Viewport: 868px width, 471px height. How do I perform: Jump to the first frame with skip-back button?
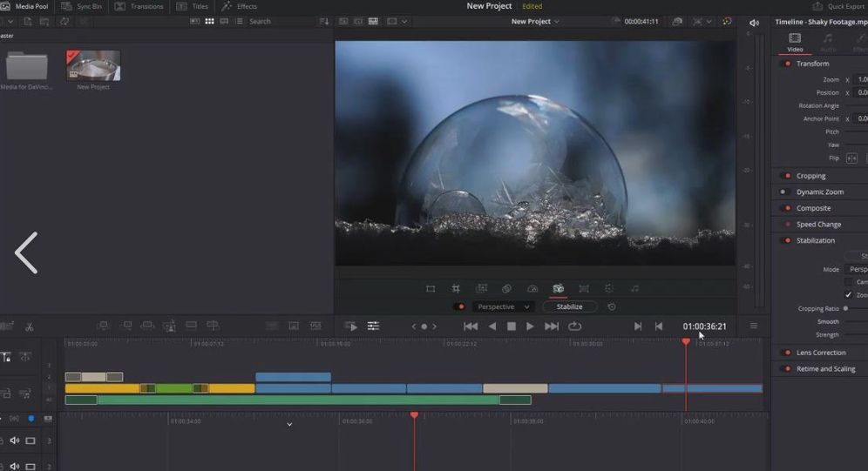click(x=471, y=326)
